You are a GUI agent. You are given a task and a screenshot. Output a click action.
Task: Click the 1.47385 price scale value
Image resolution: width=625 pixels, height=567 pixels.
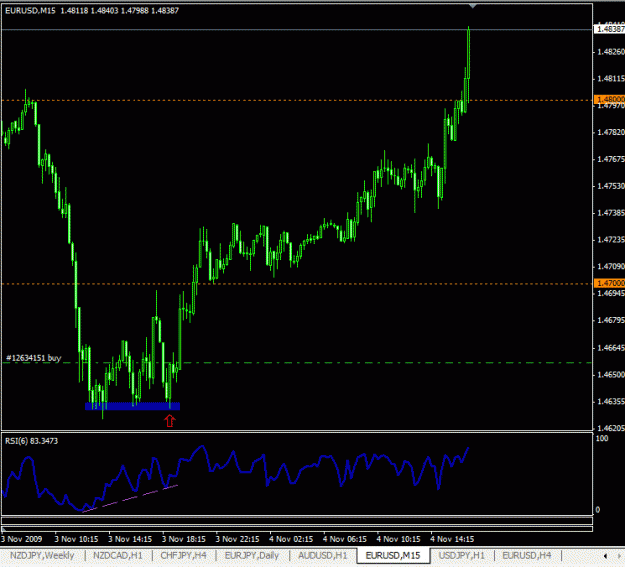[610, 213]
